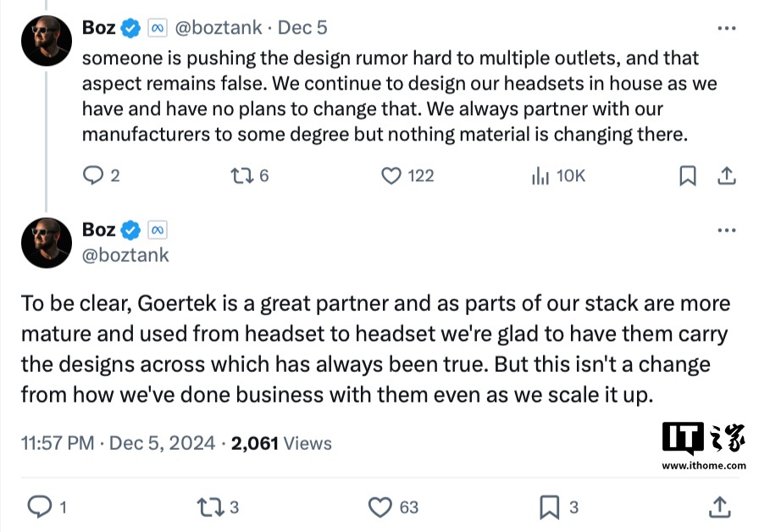Image resolution: width=759 pixels, height=532 pixels.
Task: Open Boz's avatar on the second tweet
Action: (x=46, y=242)
